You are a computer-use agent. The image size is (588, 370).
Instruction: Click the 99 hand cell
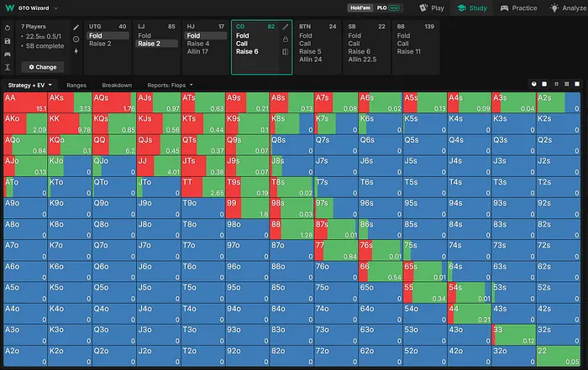pos(248,208)
